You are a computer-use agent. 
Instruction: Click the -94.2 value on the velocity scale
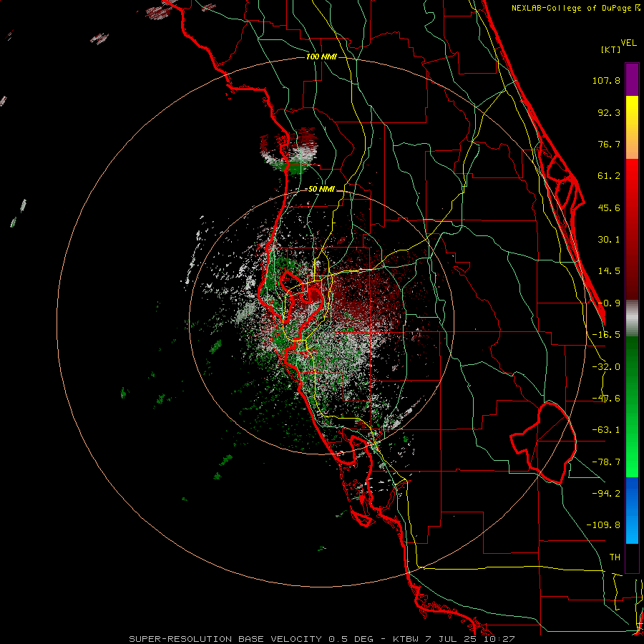coord(606,493)
